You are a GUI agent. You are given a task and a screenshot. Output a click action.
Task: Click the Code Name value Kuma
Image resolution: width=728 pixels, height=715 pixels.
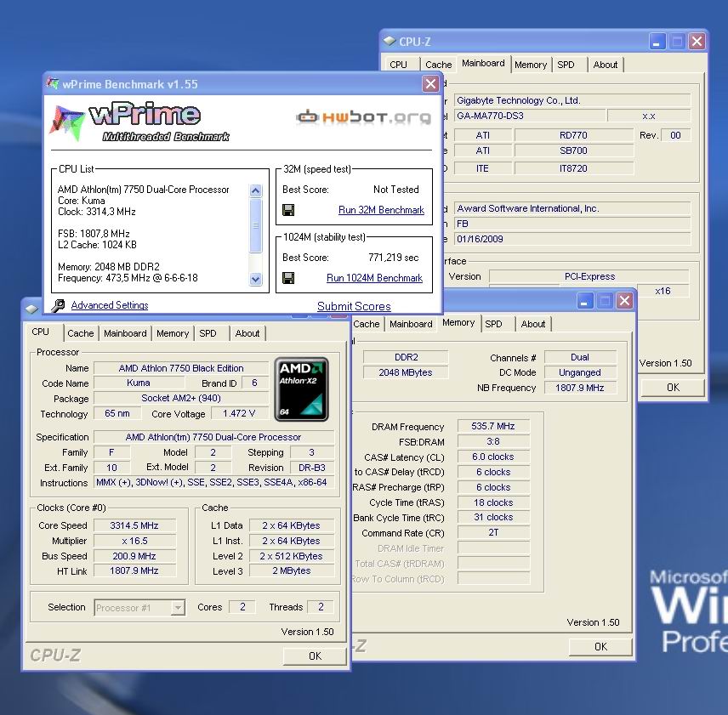tap(139, 383)
